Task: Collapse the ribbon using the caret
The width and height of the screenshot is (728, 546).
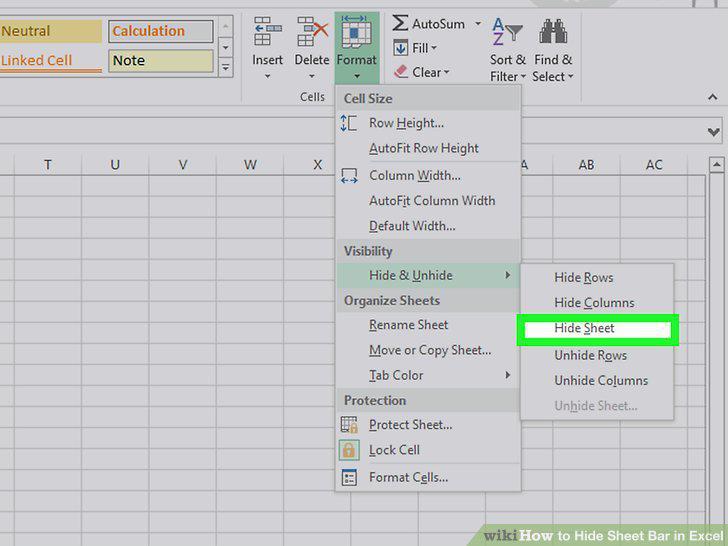Action: click(x=713, y=97)
